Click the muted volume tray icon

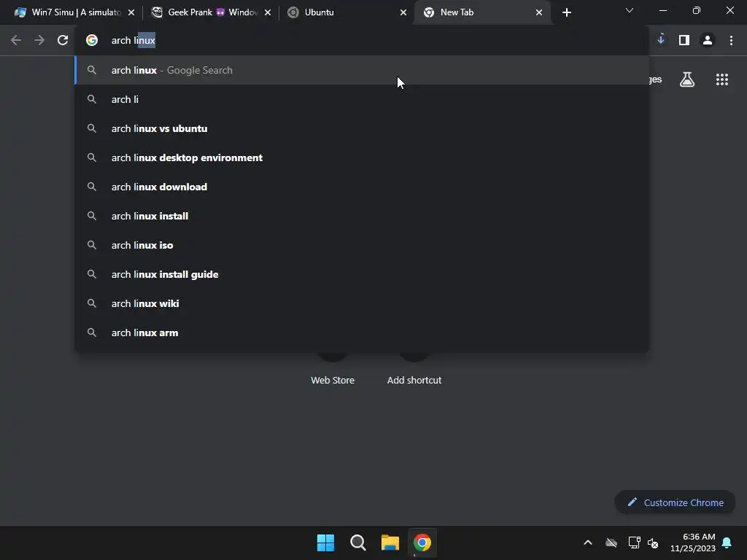click(x=653, y=542)
